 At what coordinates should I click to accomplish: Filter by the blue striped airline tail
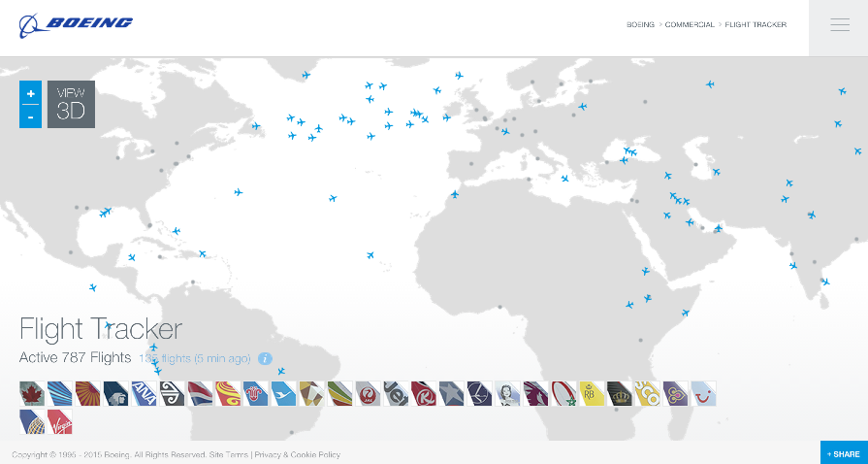60,393
